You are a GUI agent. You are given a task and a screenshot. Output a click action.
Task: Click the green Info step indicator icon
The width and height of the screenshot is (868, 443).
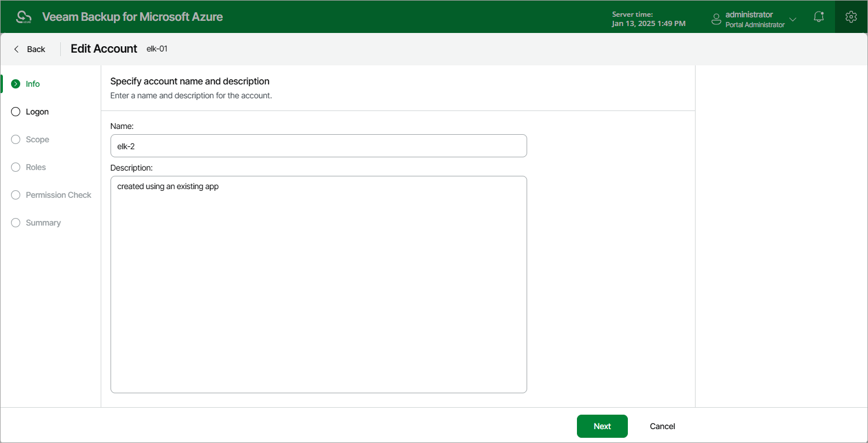pyautogui.click(x=16, y=84)
